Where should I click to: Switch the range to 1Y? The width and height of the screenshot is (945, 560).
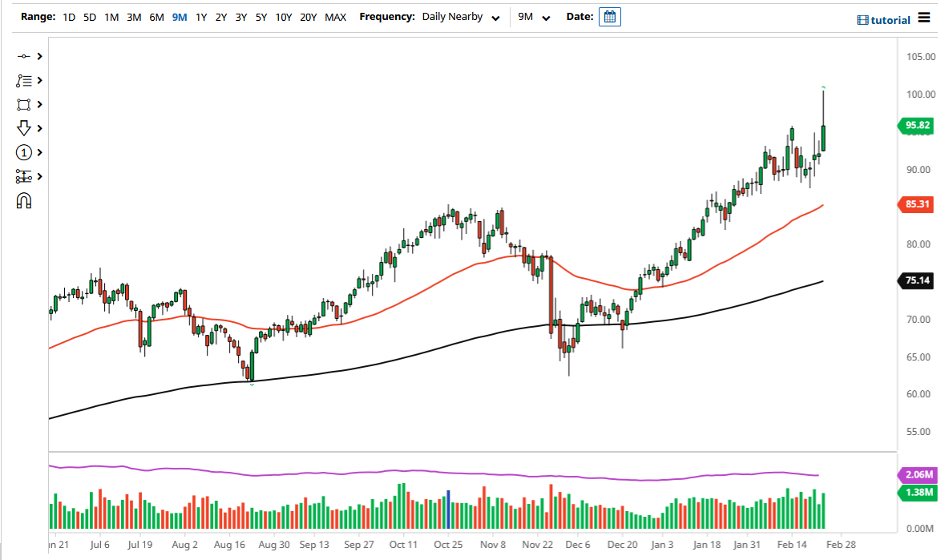click(x=200, y=16)
